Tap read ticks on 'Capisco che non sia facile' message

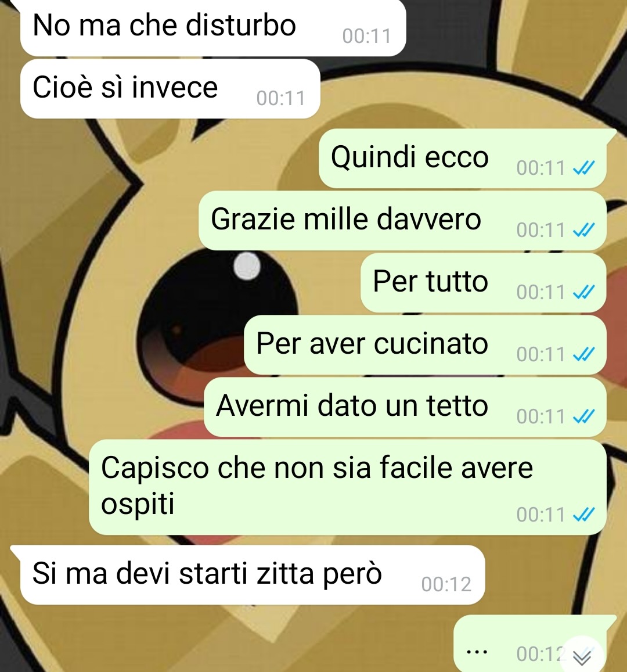coord(583,514)
